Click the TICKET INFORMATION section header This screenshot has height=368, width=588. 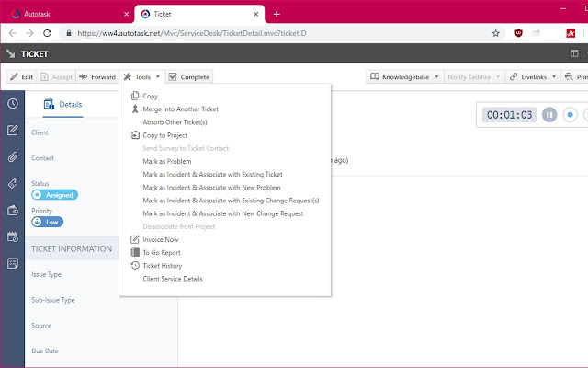click(x=72, y=248)
